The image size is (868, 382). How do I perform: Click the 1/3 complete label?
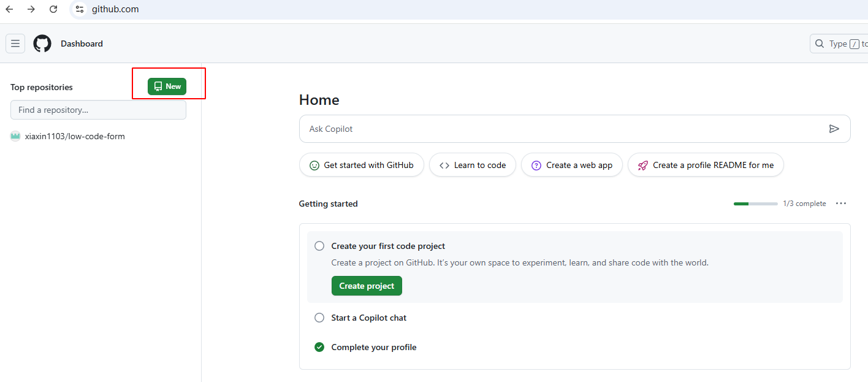(x=804, y=204)
